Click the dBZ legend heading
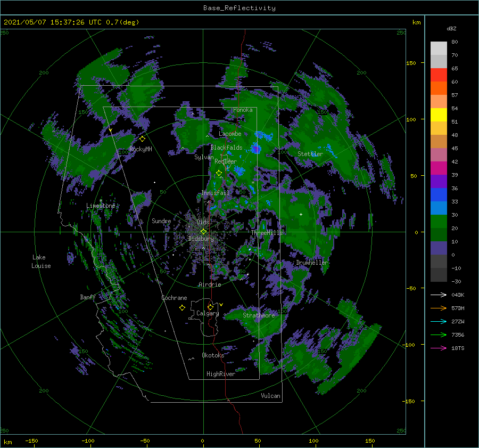 [451, 28]
